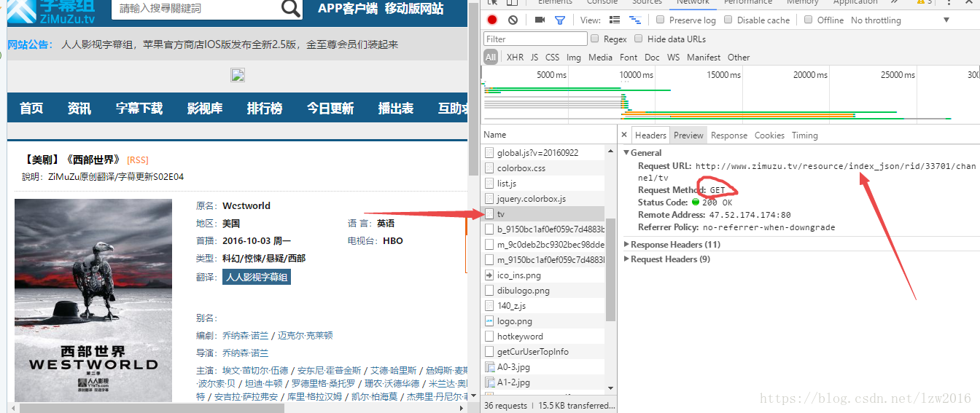Viewport: 980px width, 413px height.
Task: Switch to the Preview tab
Action: click(688, 135)
